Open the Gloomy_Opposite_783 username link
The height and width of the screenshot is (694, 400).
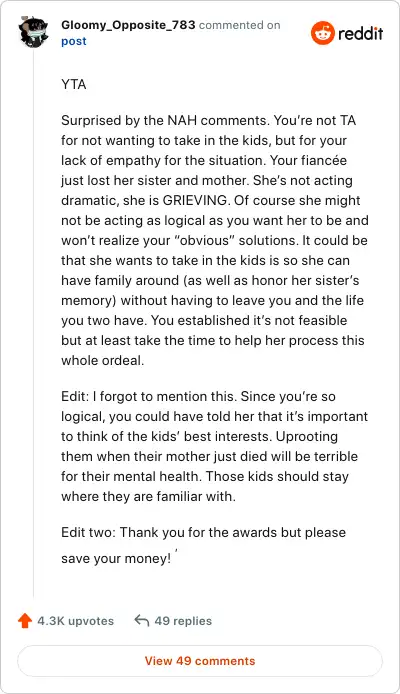(128, 25)
